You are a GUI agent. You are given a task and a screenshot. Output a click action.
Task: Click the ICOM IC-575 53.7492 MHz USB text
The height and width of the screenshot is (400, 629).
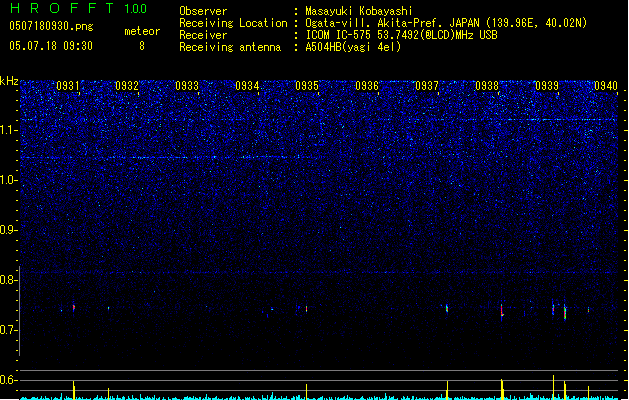pyautogui.click(x=402, y=35)
